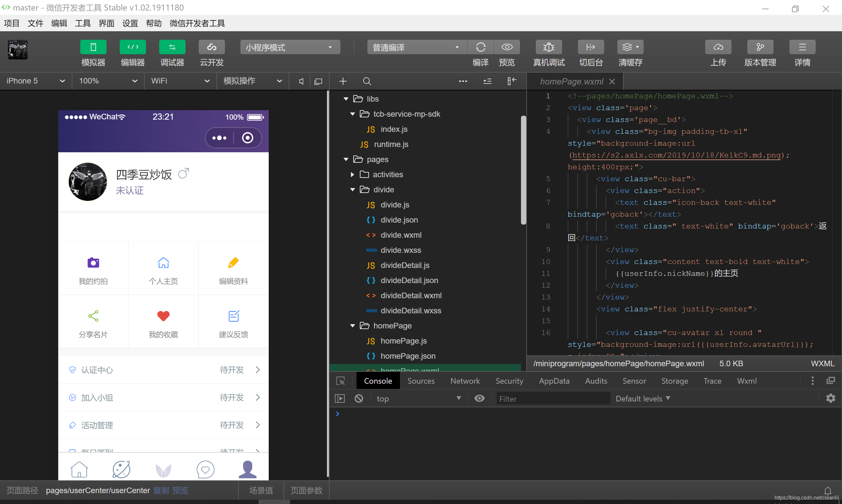Start real device debugging (真机调试)
This screenshot has width=842, height=504.
point(549,47)
